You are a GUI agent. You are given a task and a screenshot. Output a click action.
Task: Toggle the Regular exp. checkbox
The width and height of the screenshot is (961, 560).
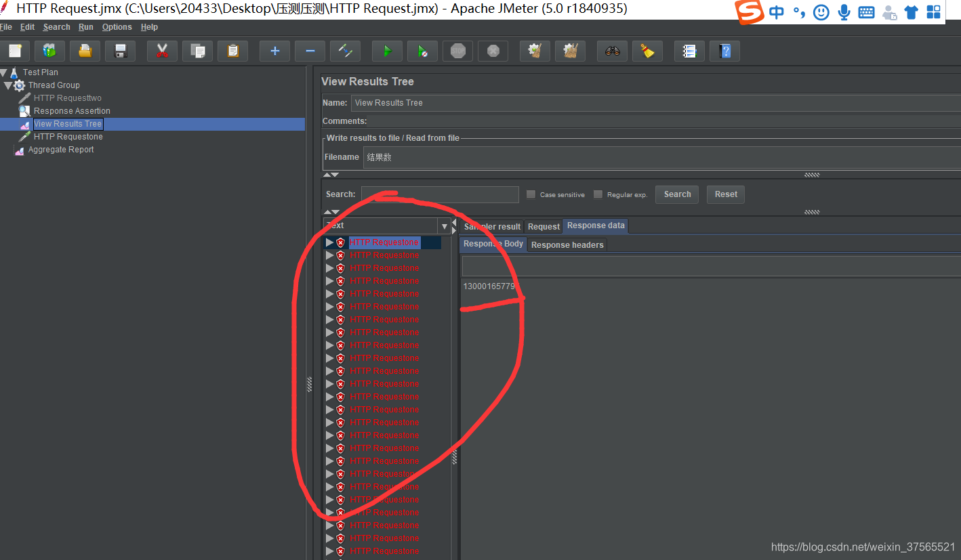598,194
